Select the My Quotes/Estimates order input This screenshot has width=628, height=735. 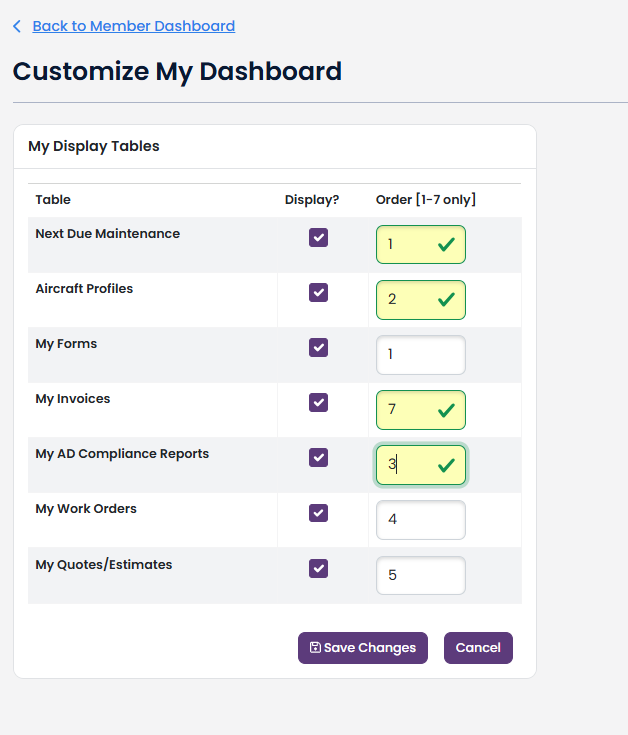point(420,576)
